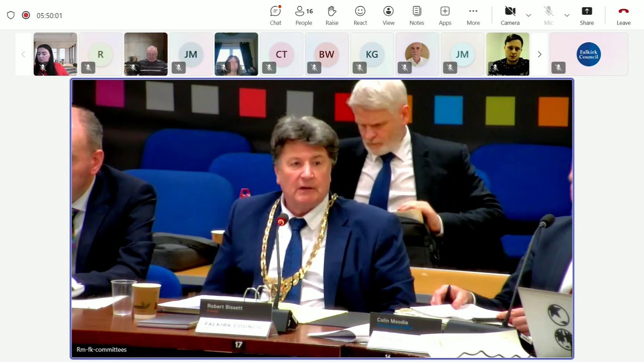Screen dimensions: 644x362
Task: Click the shield security icon
Action: pyautogui.click(x=11, y=15)
